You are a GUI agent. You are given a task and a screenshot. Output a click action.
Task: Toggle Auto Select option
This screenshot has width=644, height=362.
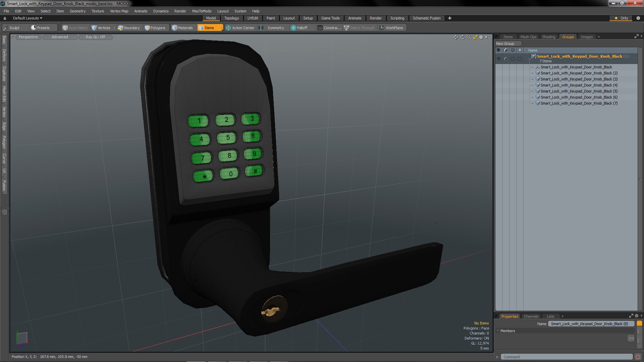75,28
